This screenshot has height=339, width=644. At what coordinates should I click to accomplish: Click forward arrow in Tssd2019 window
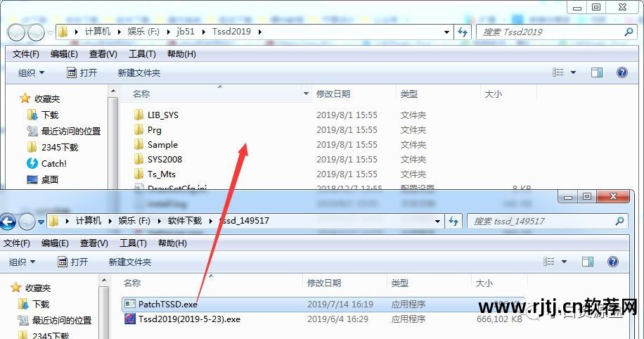click(x=36, y=32)
